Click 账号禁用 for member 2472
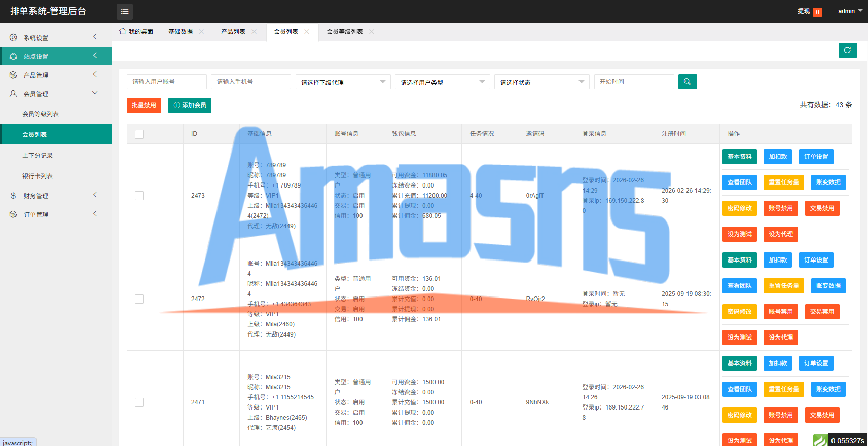This screenshot has height=446, width=868. 781,312
